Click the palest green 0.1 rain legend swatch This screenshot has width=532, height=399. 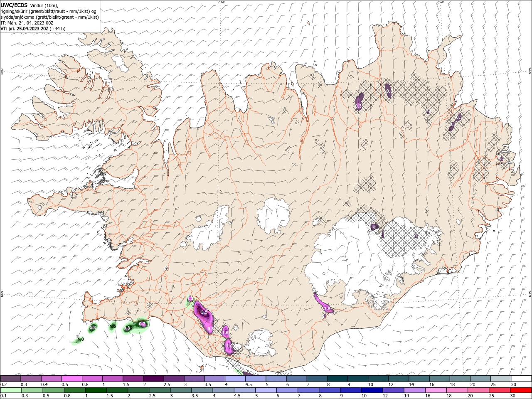point(11,390)
